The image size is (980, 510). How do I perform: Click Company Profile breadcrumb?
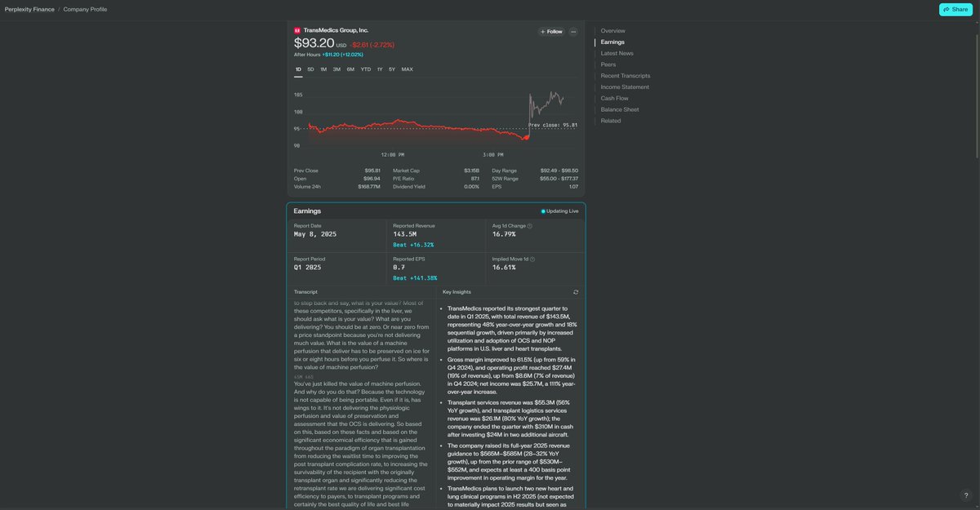[85, 9]
